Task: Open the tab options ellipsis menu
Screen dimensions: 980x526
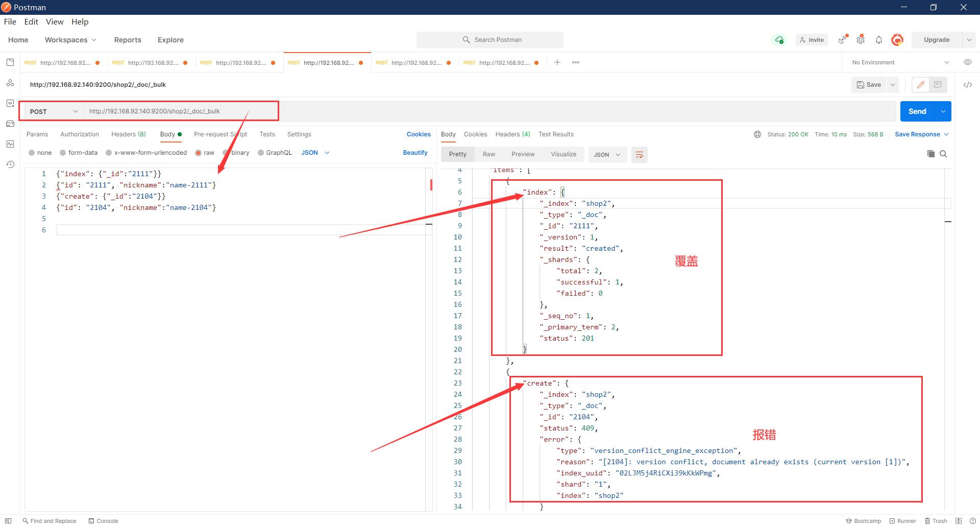Action: coord(576,62)
